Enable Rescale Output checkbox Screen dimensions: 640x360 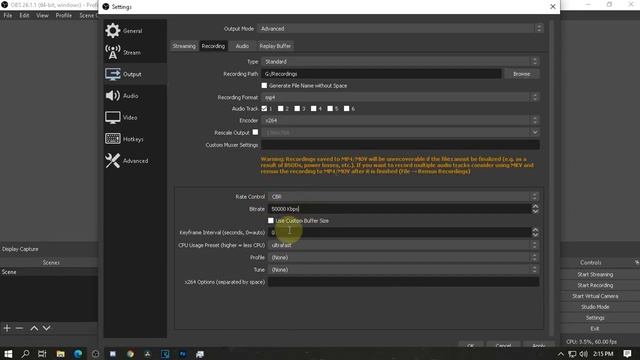pyautogui.click(x=255, y=132)
